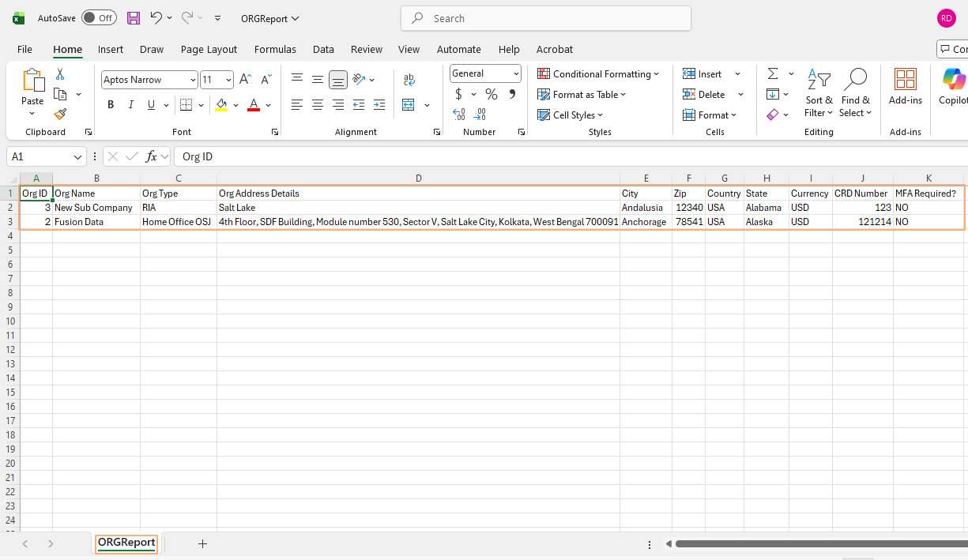This screenshot has width=968, height=560.
Task: Open the Conditional Formatting dropdown
Action: click(598, 73)
